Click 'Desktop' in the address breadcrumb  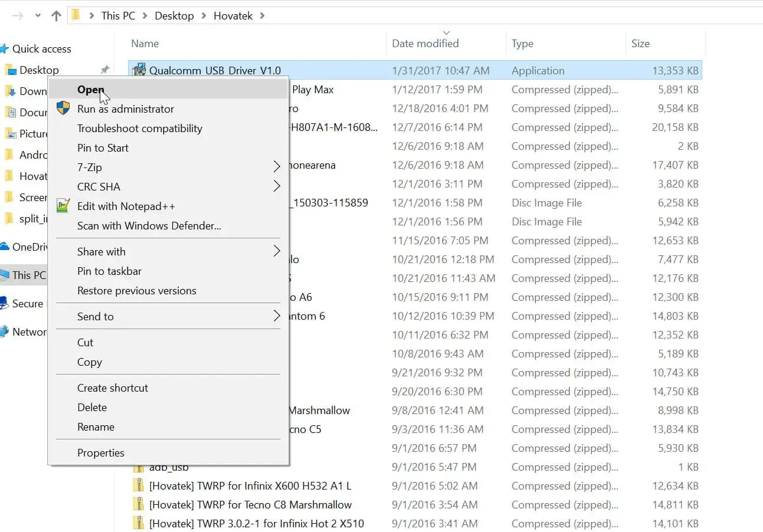(174, 16)
